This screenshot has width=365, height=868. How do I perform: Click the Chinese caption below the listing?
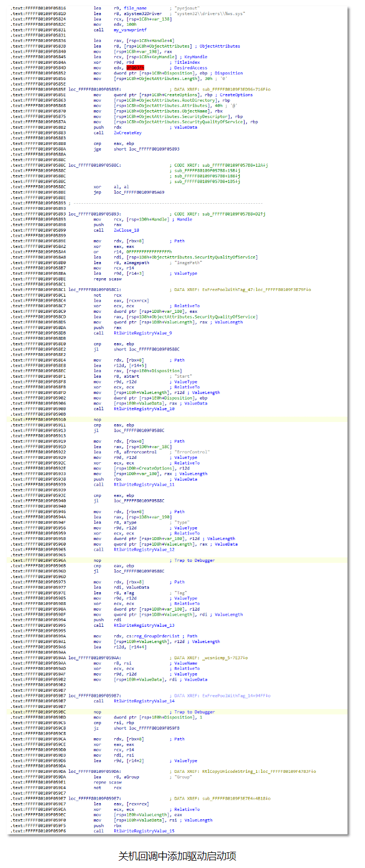pos(177,857)
